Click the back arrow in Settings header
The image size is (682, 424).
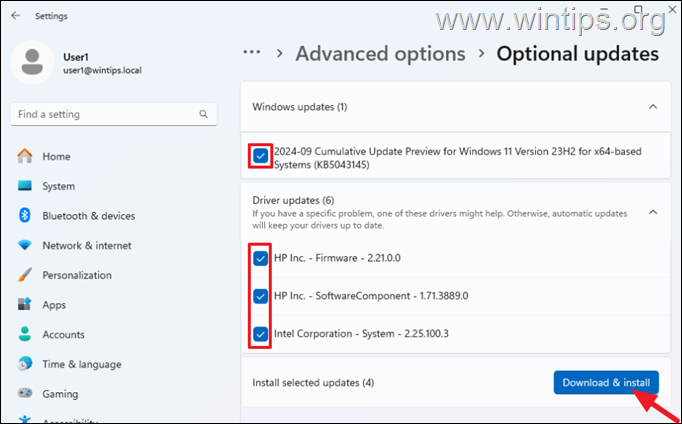[15, 16]
